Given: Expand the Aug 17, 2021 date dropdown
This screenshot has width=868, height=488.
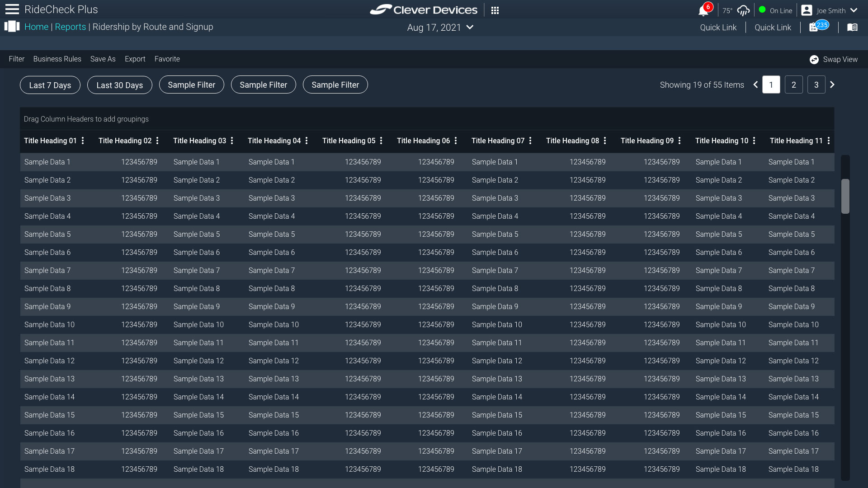Looking at the screenshot, I should tap(470, 28).
